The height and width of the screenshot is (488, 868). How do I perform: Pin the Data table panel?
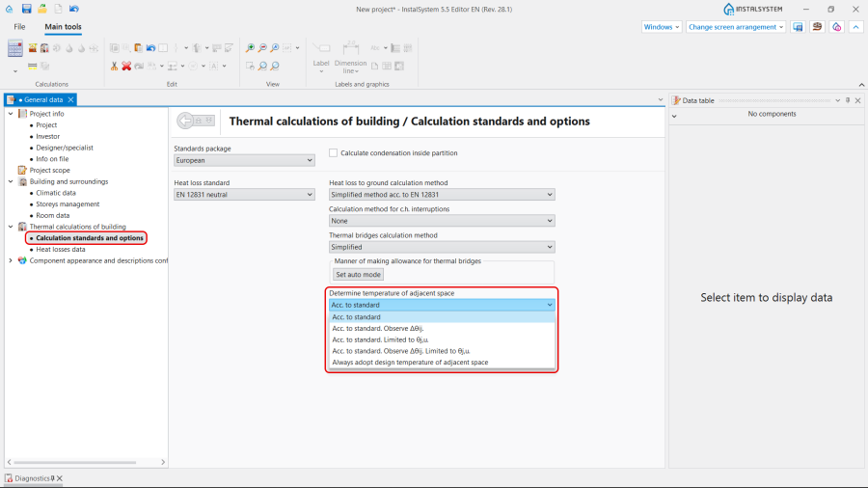click(848, 100)
